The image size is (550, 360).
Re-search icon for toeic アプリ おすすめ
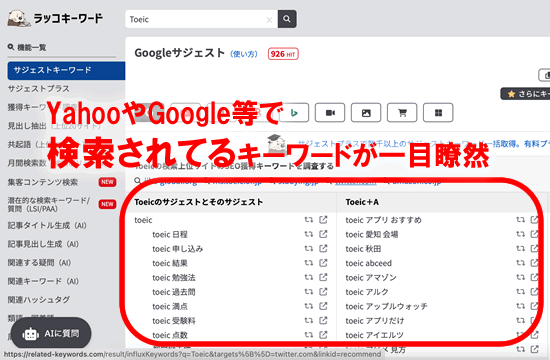click(x=521, y=220)
